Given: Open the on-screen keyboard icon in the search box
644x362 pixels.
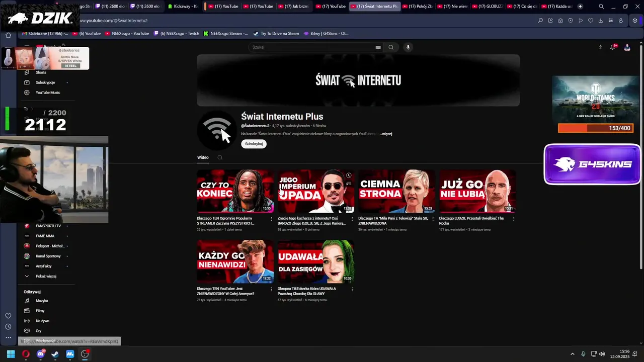Looking at the screenshot, I should coord(378,47).
